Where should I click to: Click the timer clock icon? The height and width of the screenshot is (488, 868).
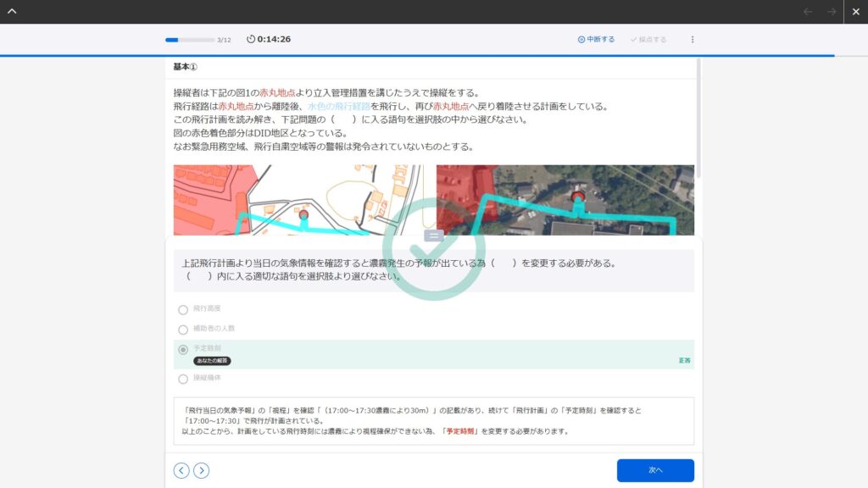tap(251, 39)
